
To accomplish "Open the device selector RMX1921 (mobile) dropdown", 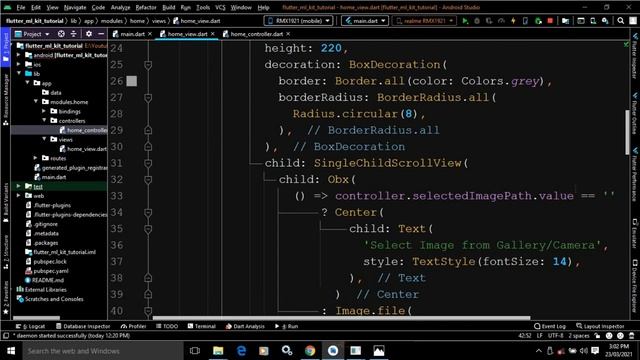I will point(298,21).
